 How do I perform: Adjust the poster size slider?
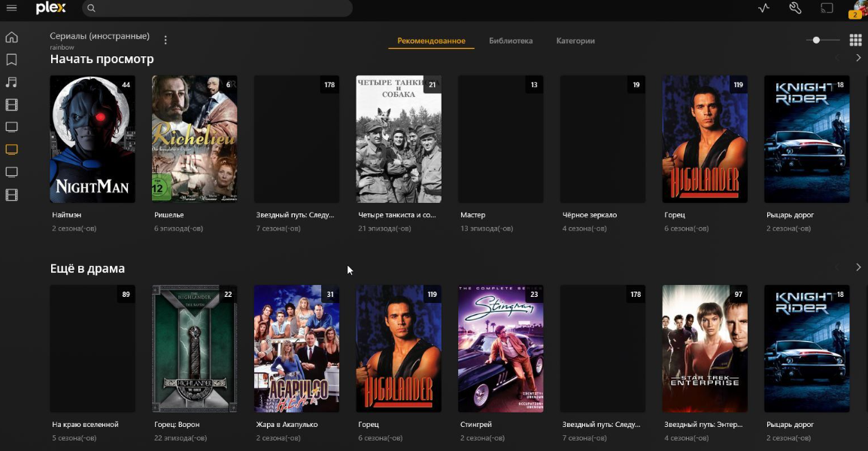(x=823, y=40)
